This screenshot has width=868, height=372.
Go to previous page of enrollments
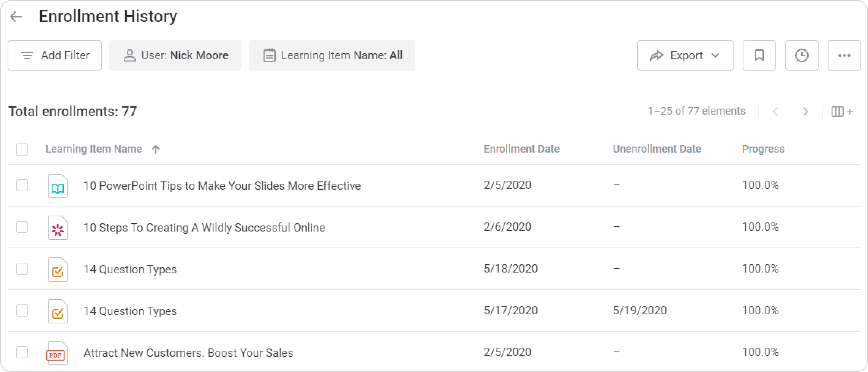pyautogui.click(x=775, y=112)
